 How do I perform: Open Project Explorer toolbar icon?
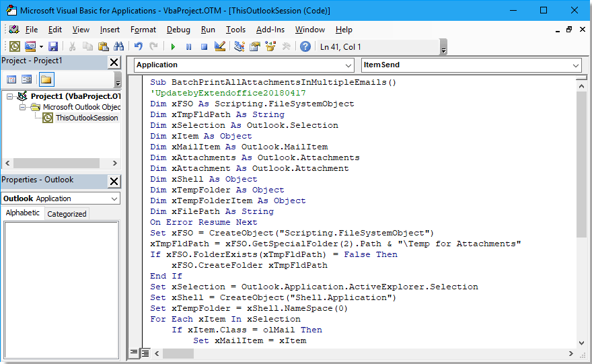[239, 46]
